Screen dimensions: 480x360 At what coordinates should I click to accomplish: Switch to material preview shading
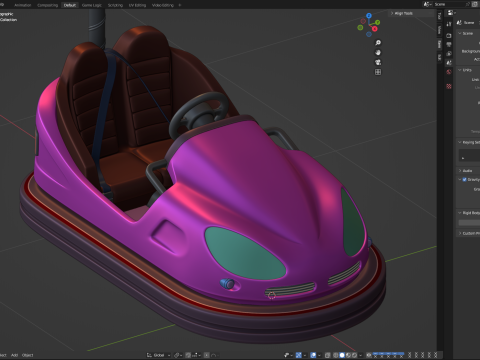coord(348,355)
